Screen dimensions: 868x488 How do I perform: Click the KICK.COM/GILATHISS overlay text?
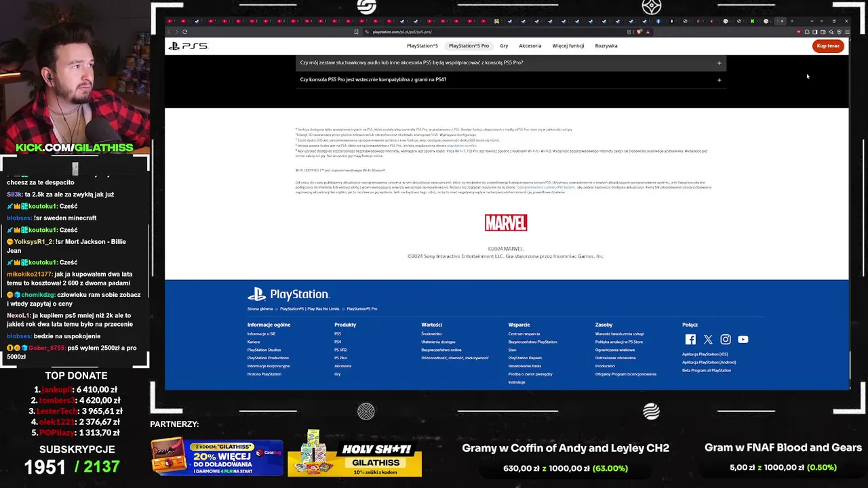(75, 148)
